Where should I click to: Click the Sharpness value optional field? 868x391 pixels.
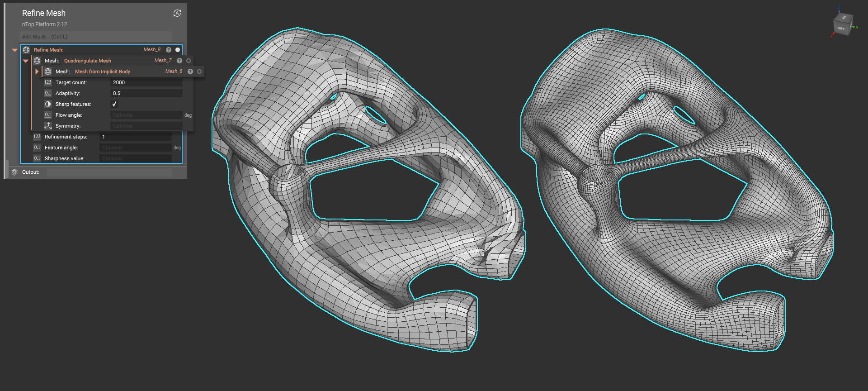click(136, 158)
